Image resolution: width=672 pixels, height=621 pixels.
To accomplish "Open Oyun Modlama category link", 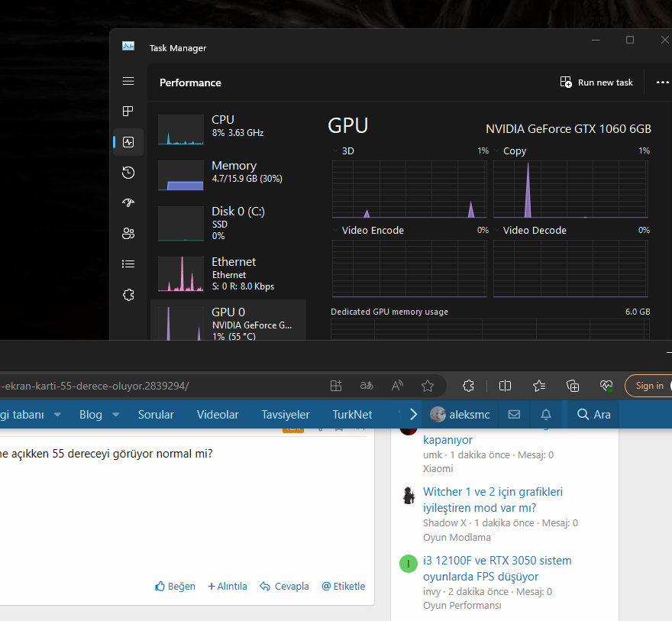I will pos(457,537).
